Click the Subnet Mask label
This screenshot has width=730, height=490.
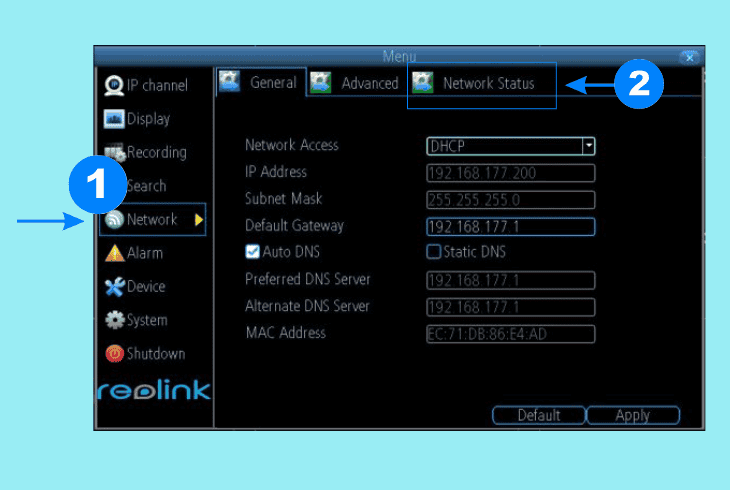pyautogui.click(x=284, y=198)
